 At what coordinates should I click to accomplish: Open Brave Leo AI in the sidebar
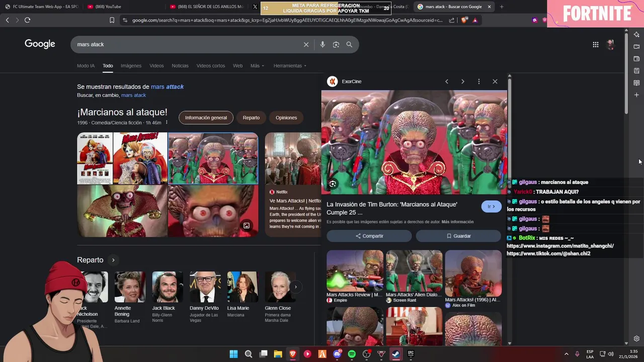[636, 35]
